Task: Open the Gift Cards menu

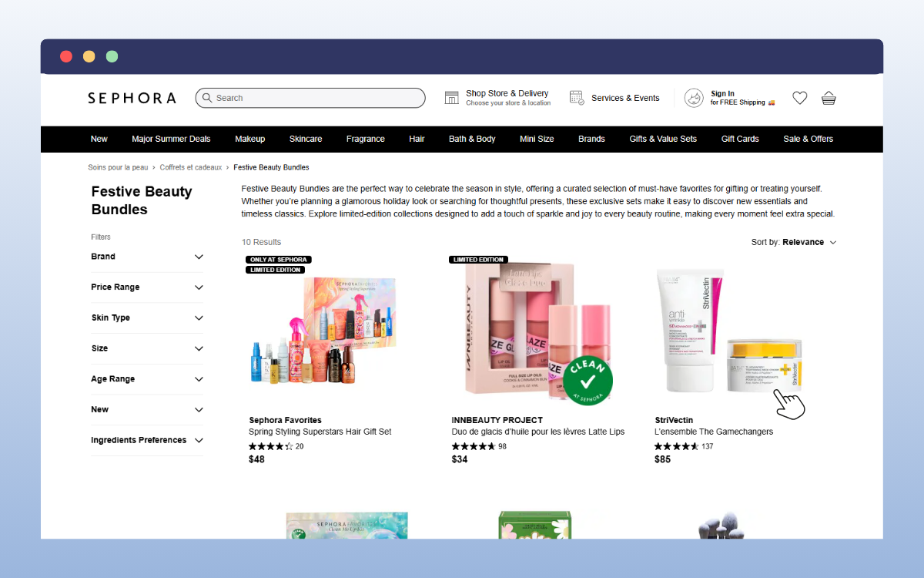Action: 740,139
